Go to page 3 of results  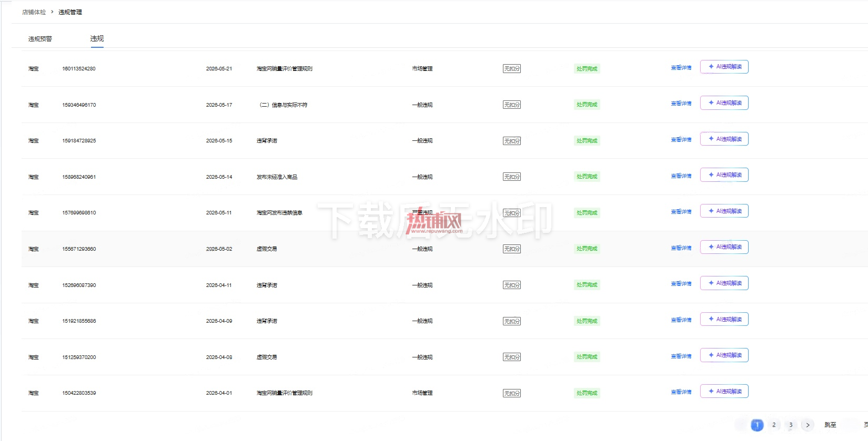[x=791, y=425]
